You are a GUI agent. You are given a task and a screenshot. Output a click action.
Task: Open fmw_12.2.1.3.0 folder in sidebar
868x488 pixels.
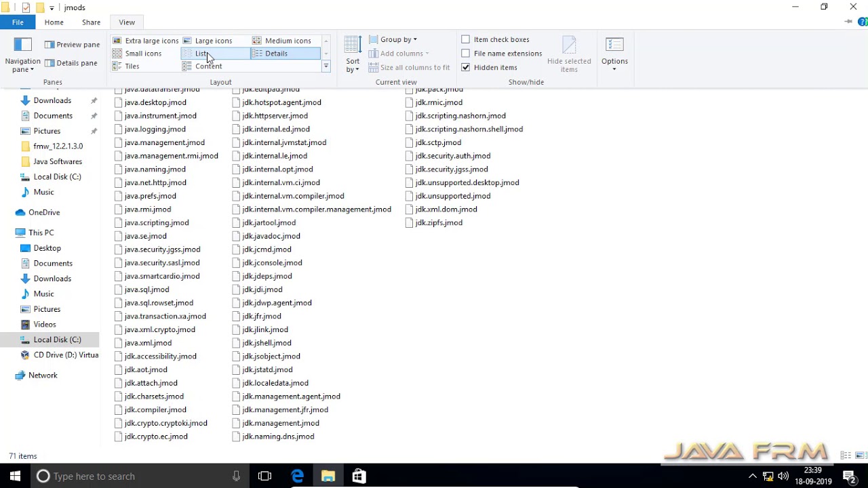point(58,146)
